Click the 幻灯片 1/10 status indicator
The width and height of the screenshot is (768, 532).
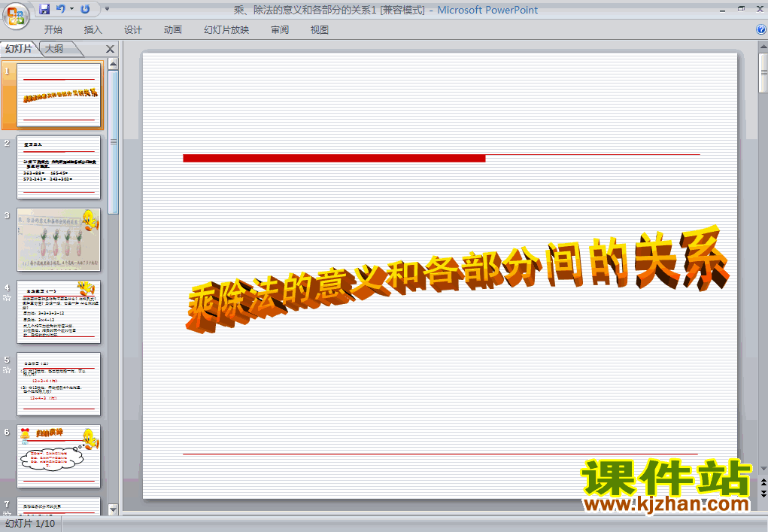click(x=30, y=524)
